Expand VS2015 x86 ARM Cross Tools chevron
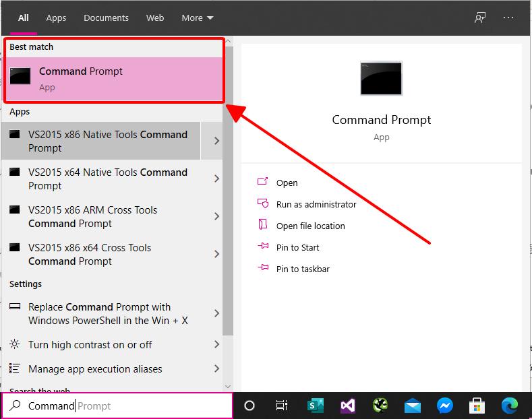This screenshot has width=532, height=419. coord(216,216)
